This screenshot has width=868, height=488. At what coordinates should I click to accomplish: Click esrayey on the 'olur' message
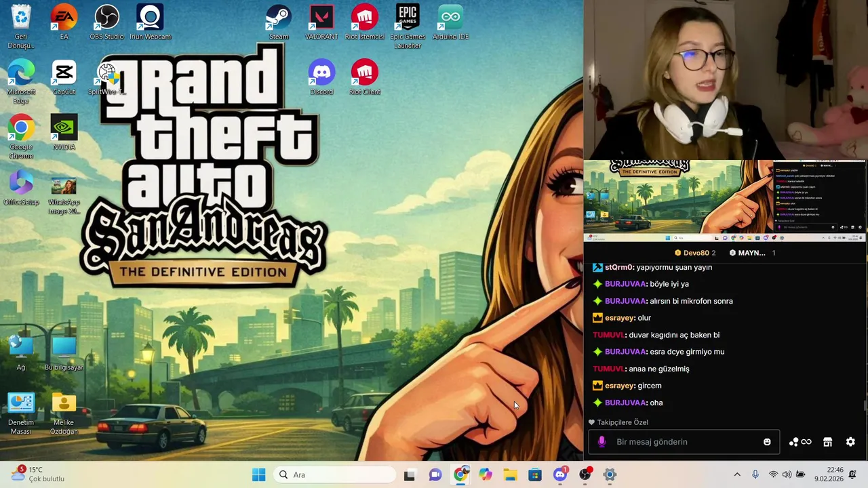(620, 318)
